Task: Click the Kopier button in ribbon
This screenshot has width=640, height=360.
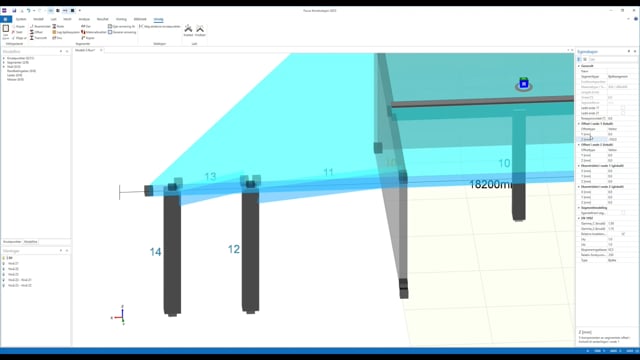Action: 18,26
